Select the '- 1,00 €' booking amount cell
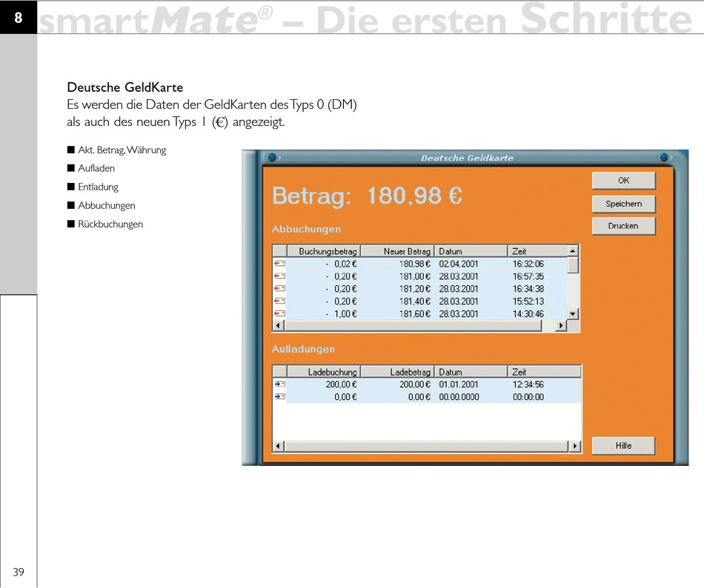Screen dimensions: 704x588 (341, 314)
